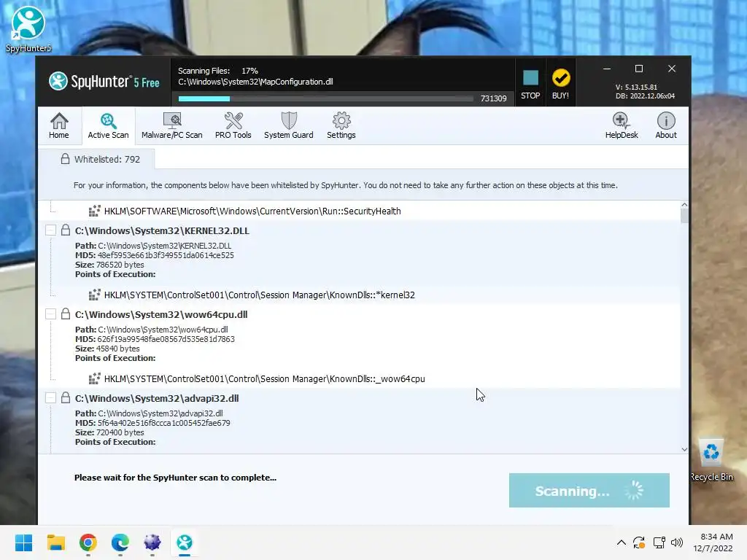This screenshot has width=747, height=560.
Task: Click the advapi32.dll MD5 hash value
Action: (x=164, y=423)
